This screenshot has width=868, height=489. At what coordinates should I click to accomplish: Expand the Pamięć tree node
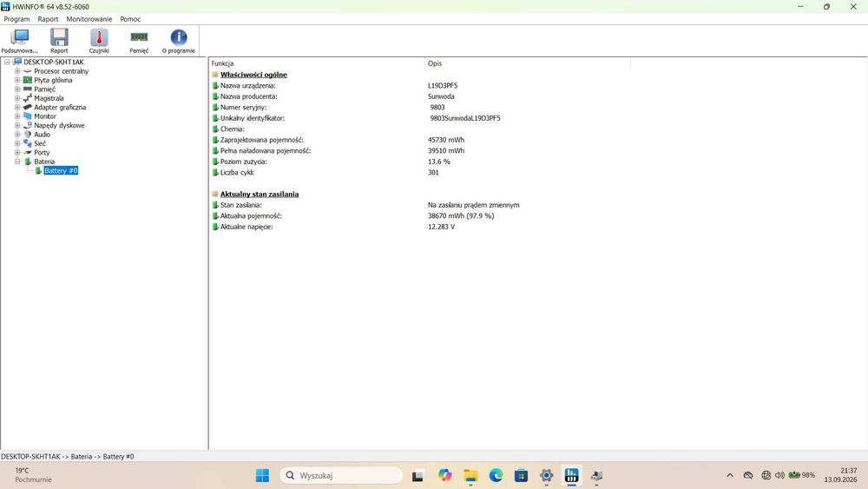[17, 89]
